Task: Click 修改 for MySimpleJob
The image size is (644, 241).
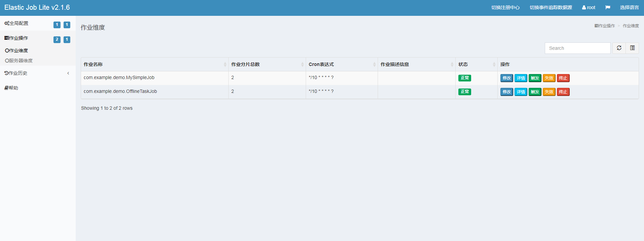Action: pos(506,78)
